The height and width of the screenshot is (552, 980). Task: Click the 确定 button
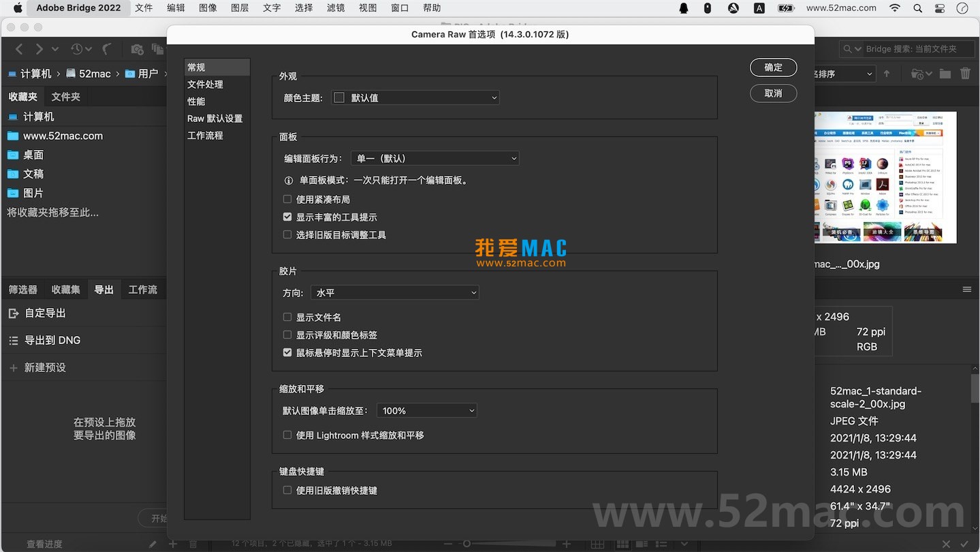pyautogui.click(x=774, y=67)
